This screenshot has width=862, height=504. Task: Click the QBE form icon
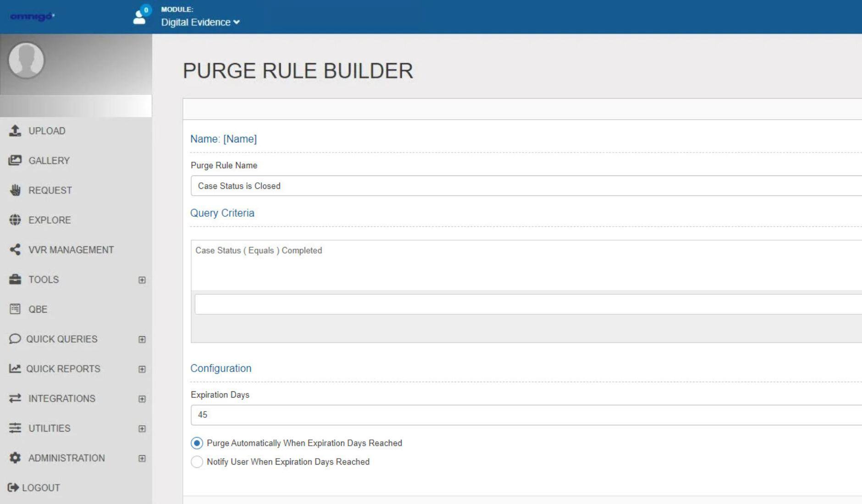point(15,309)
